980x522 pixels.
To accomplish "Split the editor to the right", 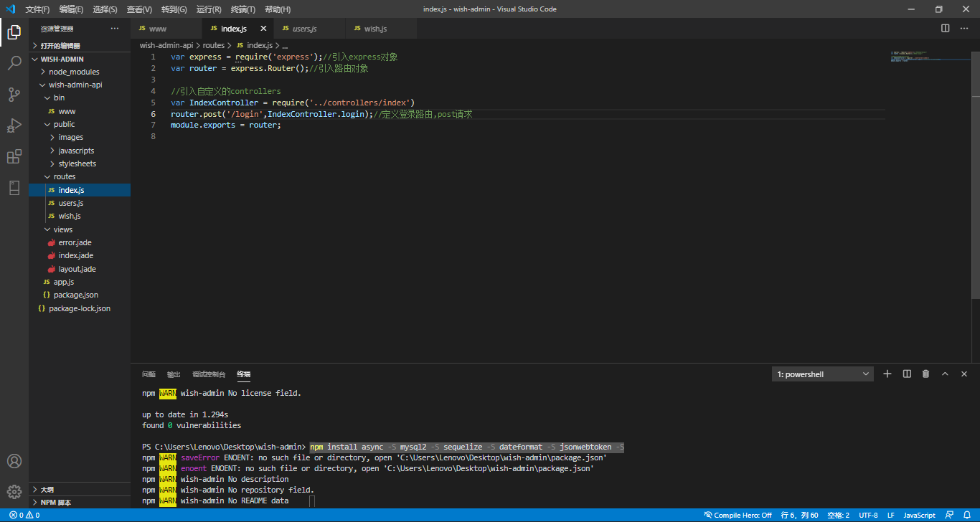I will click(946, 29).
